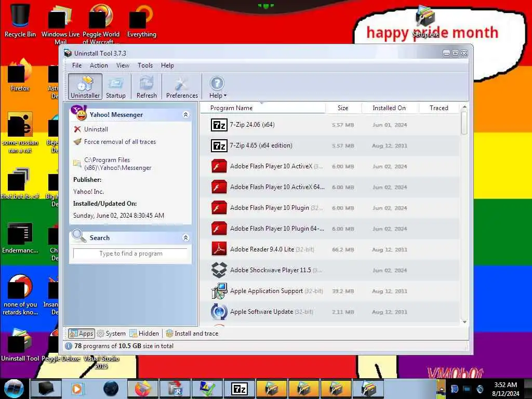Open the Tools menu
This screenshot has width=532, height=399.
[145, 65]
